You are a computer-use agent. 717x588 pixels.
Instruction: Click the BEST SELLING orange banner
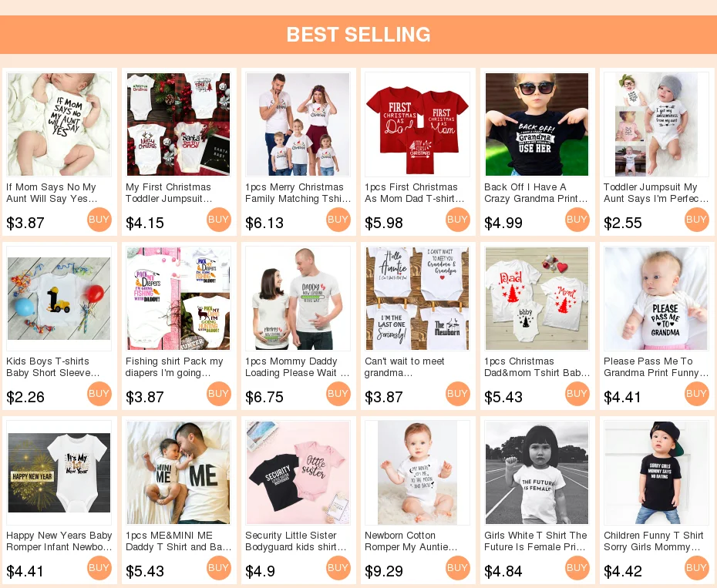pyautogui.click(x=358, y=35)
